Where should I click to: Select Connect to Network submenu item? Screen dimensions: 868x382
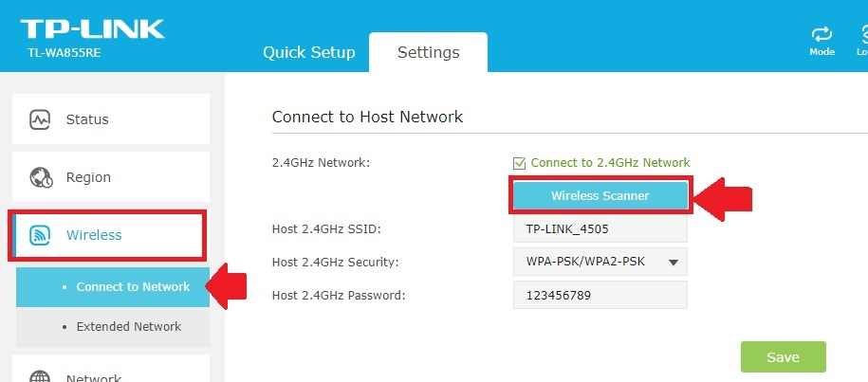point(132,287)
